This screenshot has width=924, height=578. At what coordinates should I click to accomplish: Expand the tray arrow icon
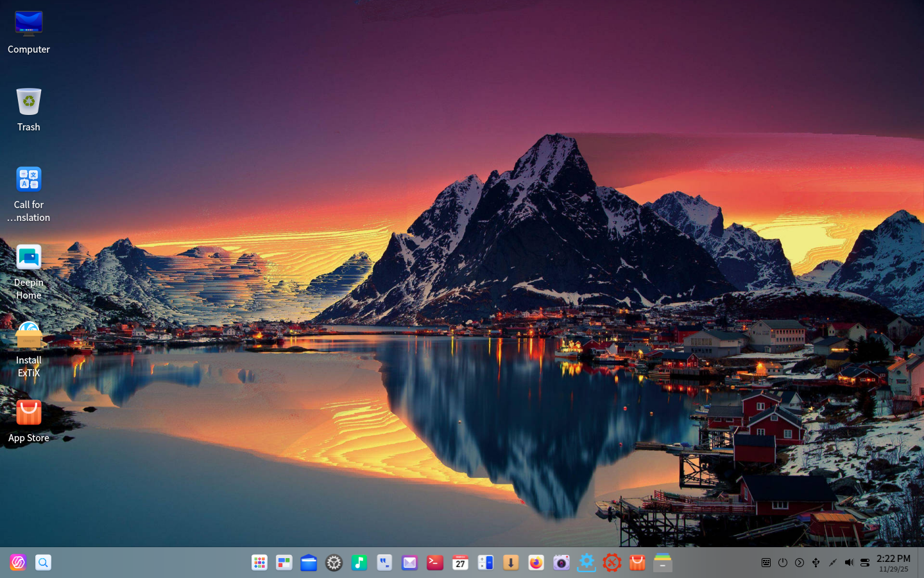click(800, 563)
